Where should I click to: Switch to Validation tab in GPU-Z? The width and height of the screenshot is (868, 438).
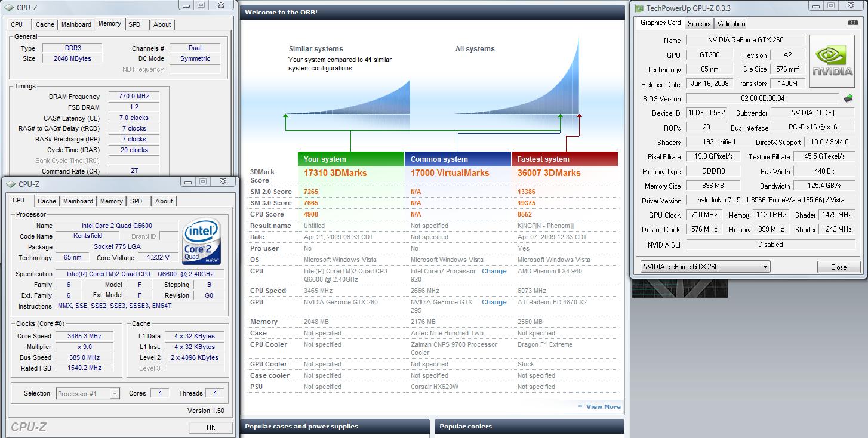point(731,24)
